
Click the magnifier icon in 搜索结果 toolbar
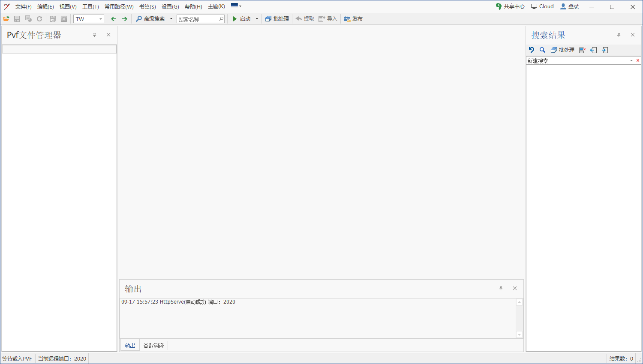542,50
